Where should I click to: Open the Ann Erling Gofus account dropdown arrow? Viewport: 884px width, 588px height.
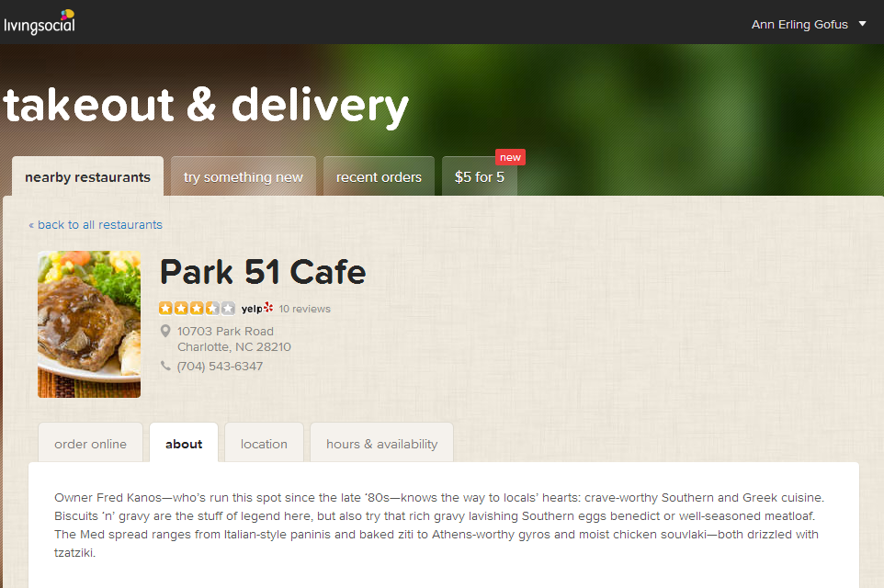click(862, 24)
